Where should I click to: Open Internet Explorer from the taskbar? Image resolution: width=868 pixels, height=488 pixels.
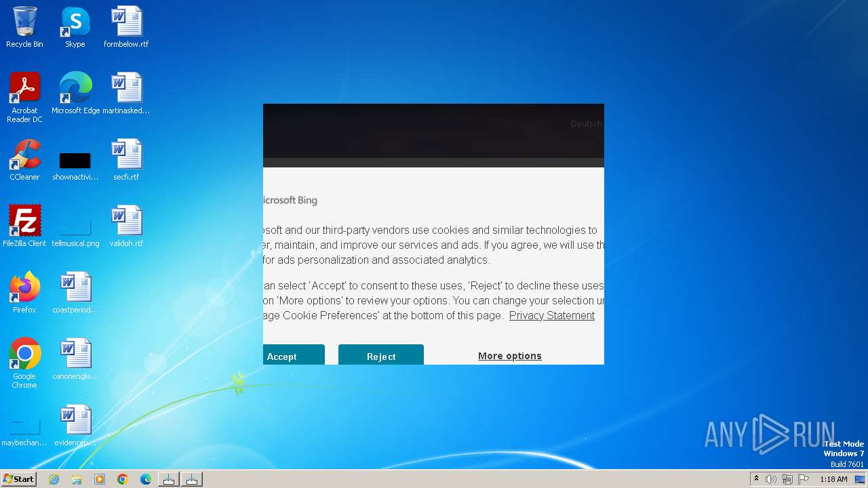pos(54,479)
